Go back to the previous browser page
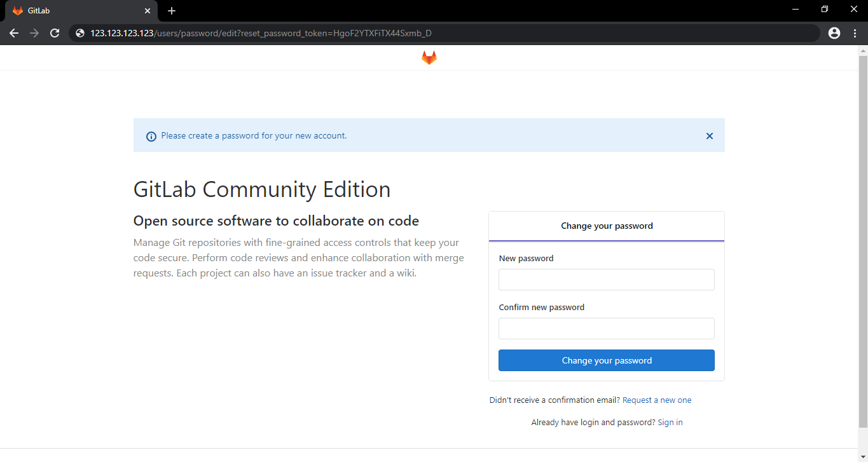This screenshot has height=462, width=868. point(14,33)
